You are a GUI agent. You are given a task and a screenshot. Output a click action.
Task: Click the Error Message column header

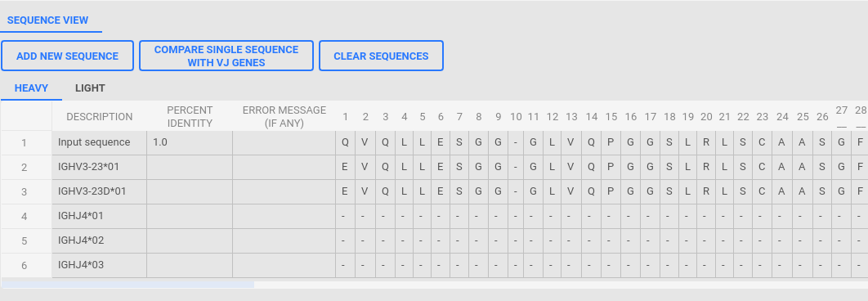pyautogui.click(x=284, y=116)
